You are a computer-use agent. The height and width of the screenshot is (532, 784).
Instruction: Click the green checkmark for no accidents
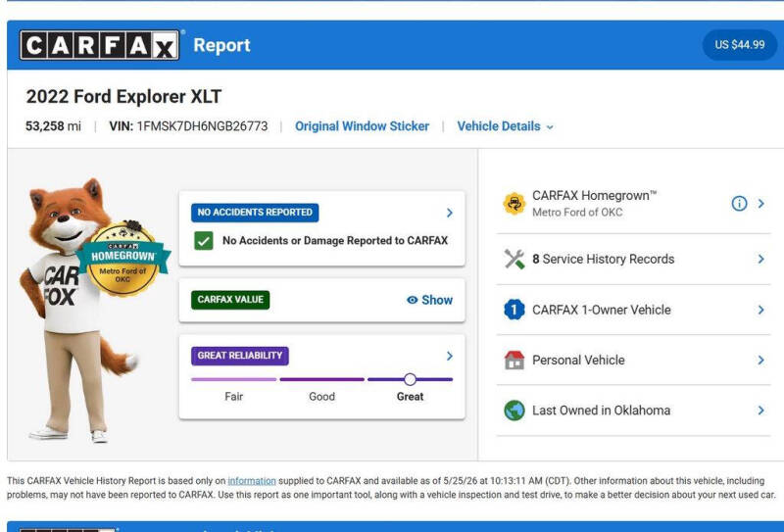pos(204,240)
